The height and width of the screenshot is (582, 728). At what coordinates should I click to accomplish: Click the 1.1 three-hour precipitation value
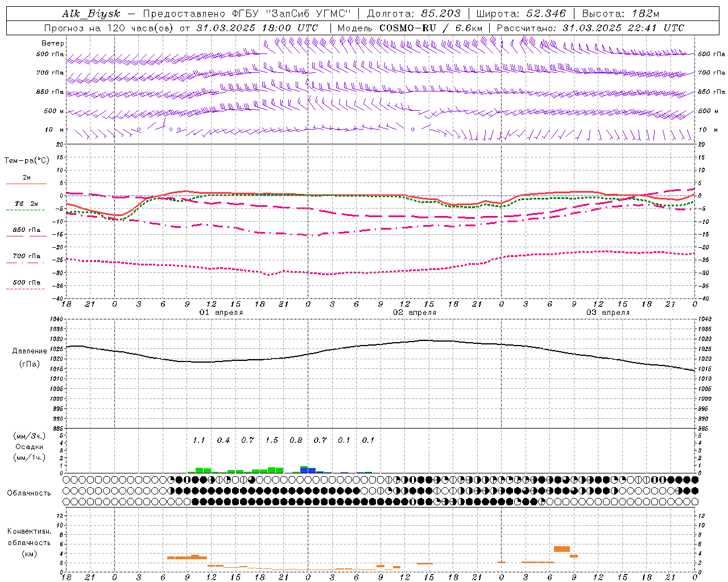[x=198, y=440]
